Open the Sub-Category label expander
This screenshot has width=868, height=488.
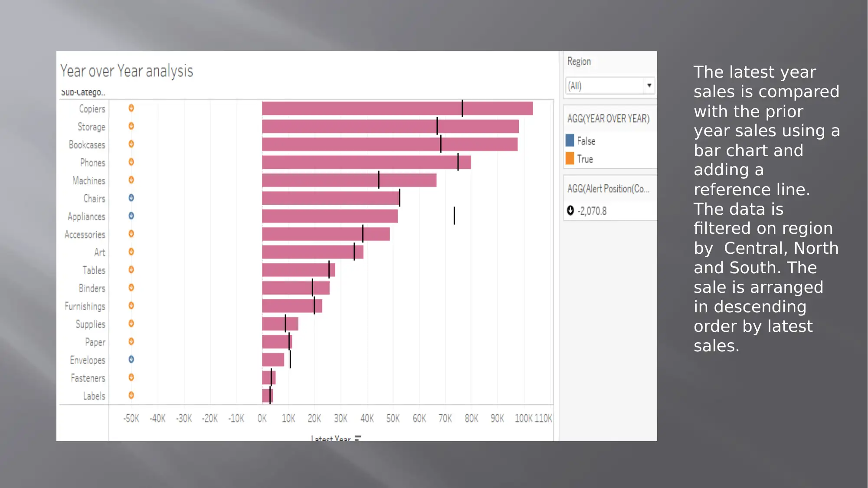pos(83,91)
